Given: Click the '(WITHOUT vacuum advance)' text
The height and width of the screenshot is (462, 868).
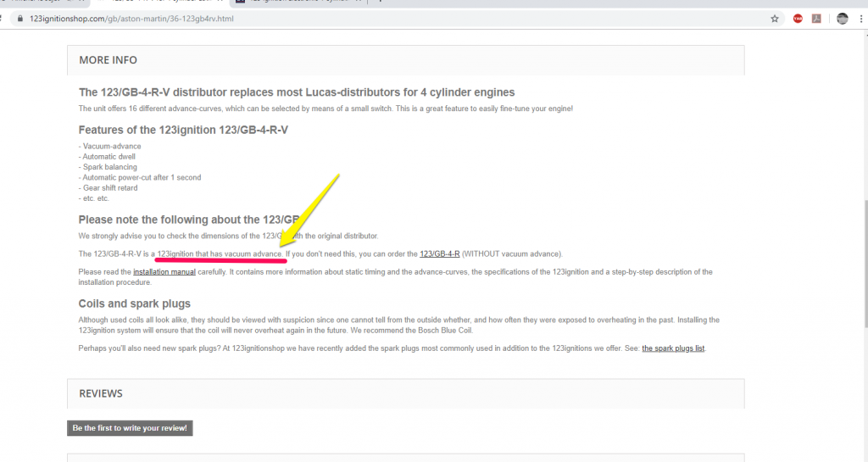Looking at the screenshot, I should (512, 254).
